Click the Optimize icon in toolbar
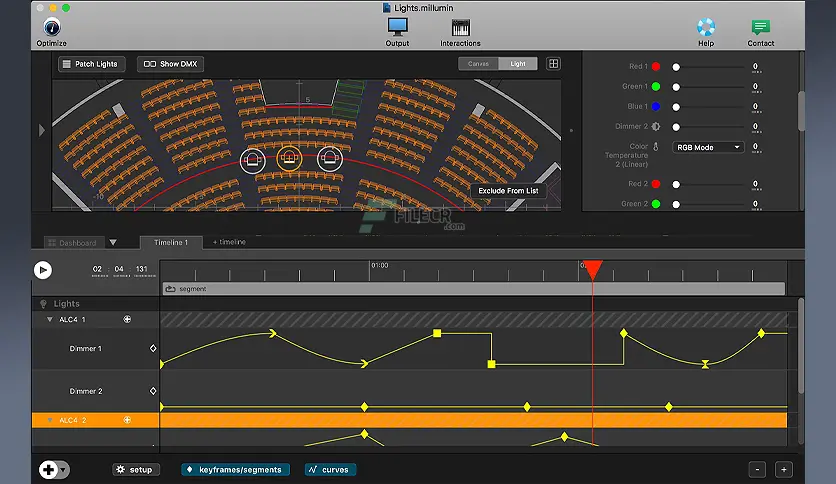The height and width of the screenshot is (484, 836). (x=51, y=27)
